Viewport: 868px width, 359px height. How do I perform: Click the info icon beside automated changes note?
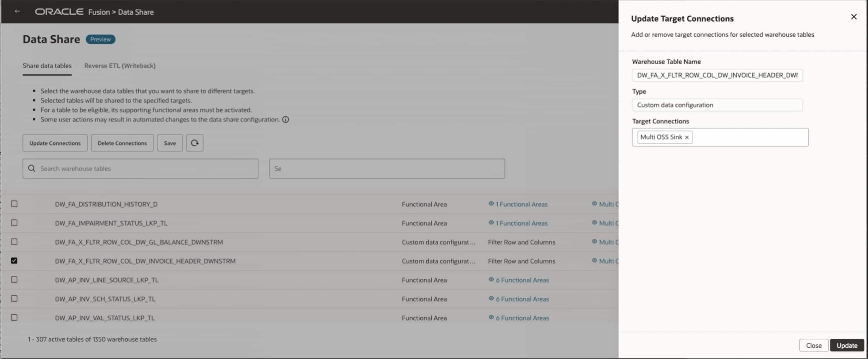286,120
